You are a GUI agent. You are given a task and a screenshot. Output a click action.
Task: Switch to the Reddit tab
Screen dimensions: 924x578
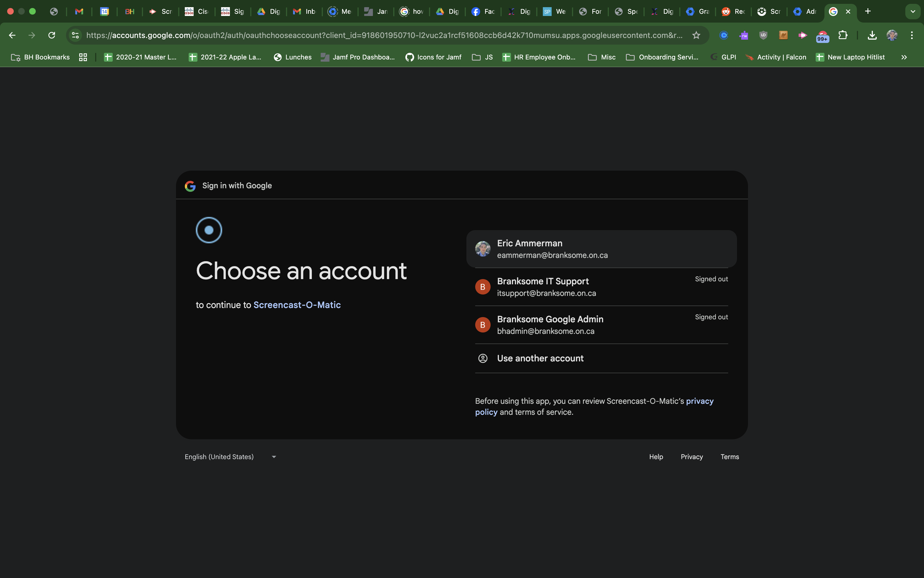(733, 12)
